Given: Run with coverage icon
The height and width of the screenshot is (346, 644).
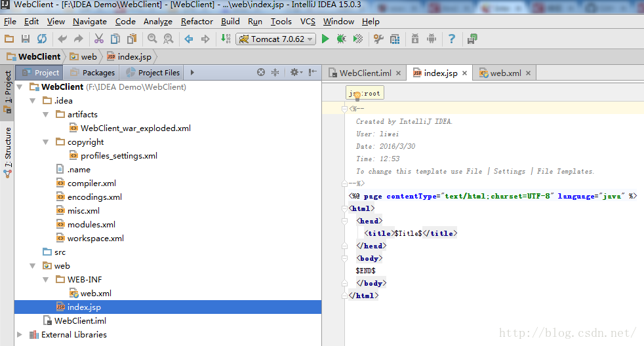Looking at the screenshot, I should point(358,39).
